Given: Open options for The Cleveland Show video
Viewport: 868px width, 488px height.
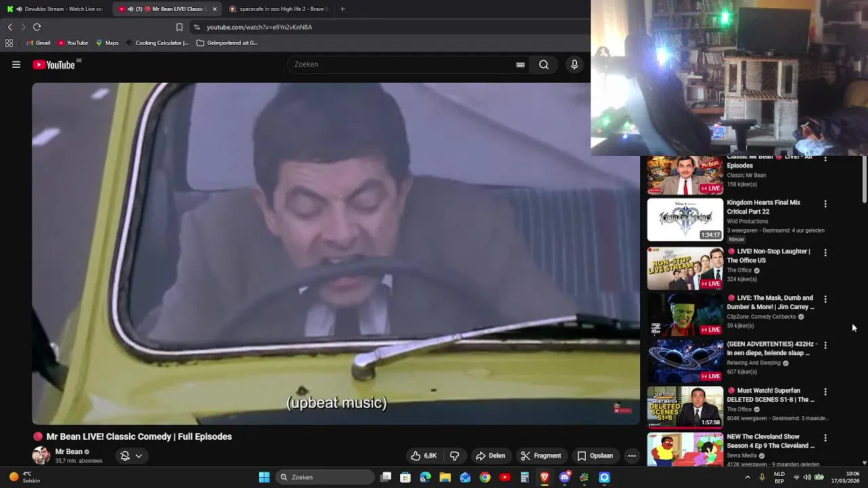Looking at the screenshot, I should coord(825,439).
